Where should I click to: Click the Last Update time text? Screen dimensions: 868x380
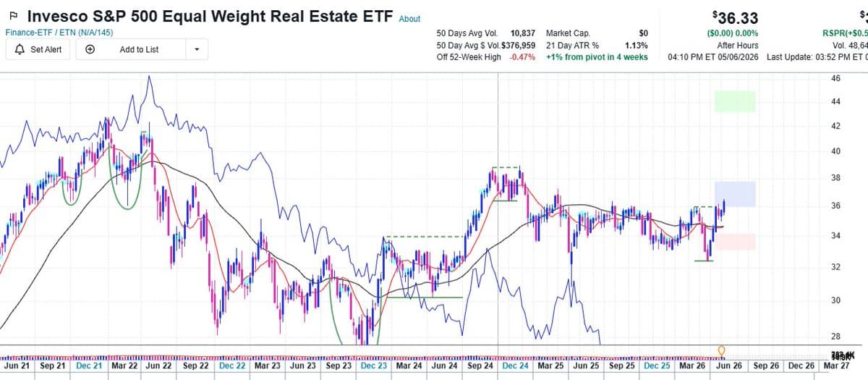tap(817, 56)
